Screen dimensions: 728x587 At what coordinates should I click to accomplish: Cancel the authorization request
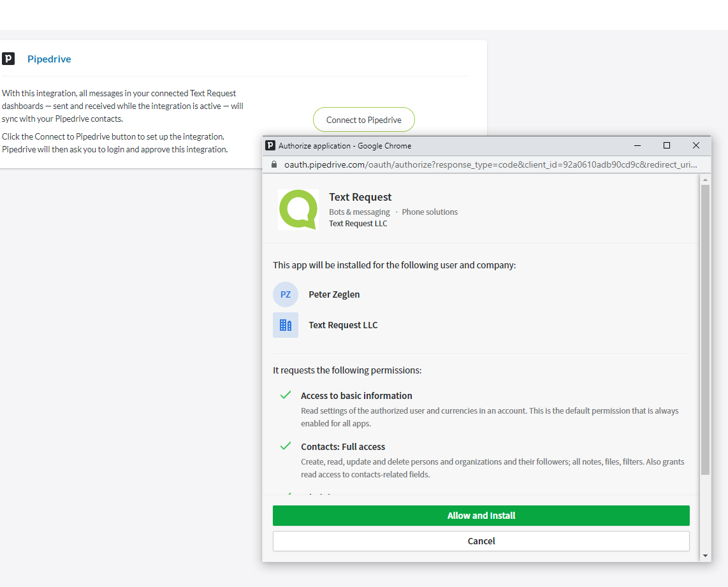tap(481, 541)
